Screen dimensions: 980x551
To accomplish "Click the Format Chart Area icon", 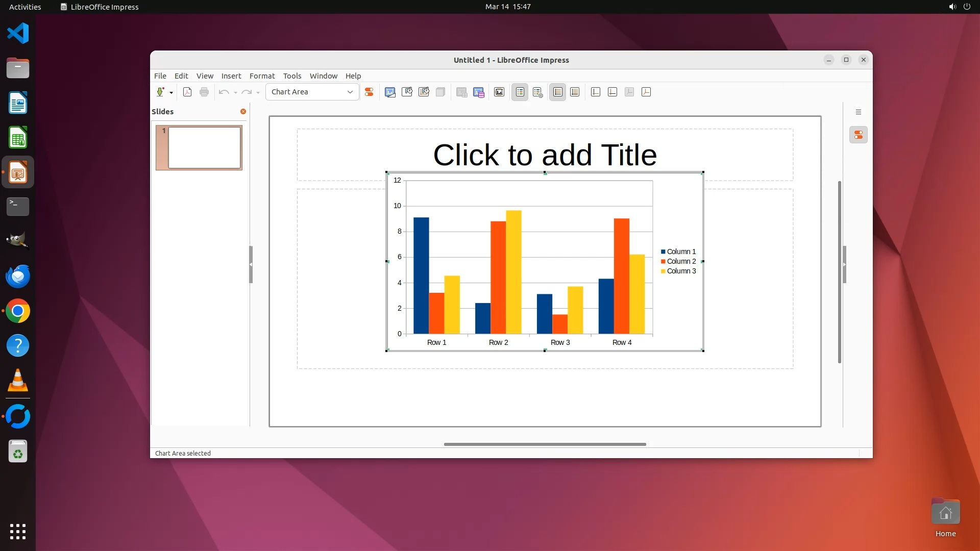I will 407,92.
